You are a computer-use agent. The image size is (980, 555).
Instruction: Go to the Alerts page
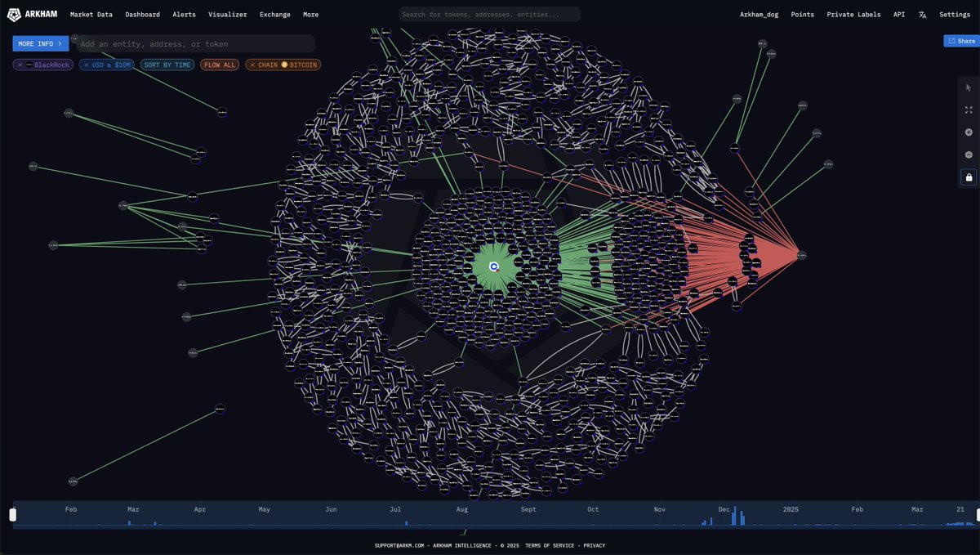coord(184,15)
